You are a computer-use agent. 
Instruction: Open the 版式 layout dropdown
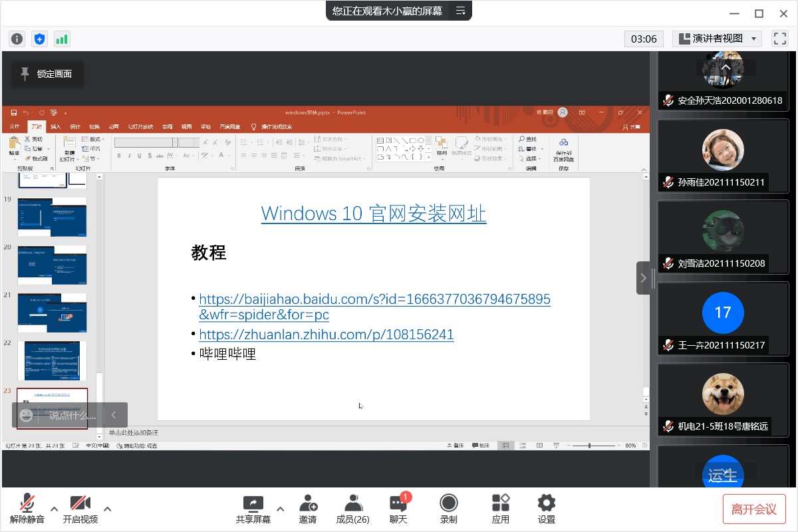click(x=92, y=139)
